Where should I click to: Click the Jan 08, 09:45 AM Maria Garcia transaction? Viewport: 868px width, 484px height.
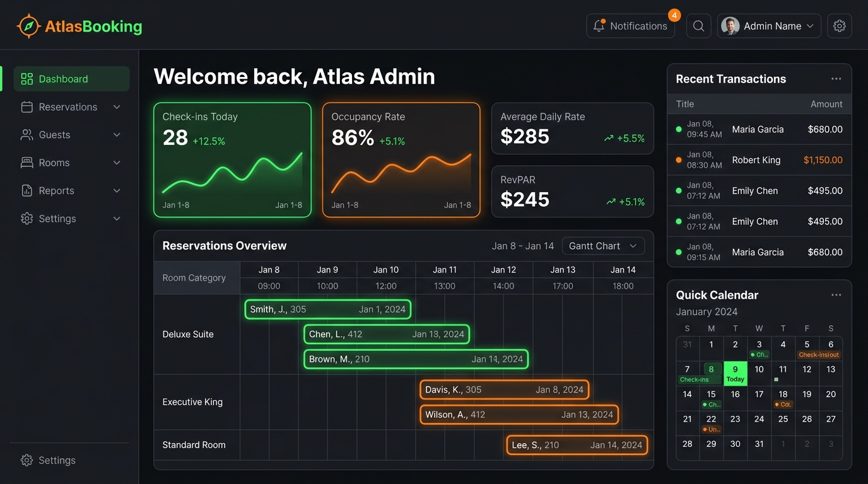pos(759,129)
